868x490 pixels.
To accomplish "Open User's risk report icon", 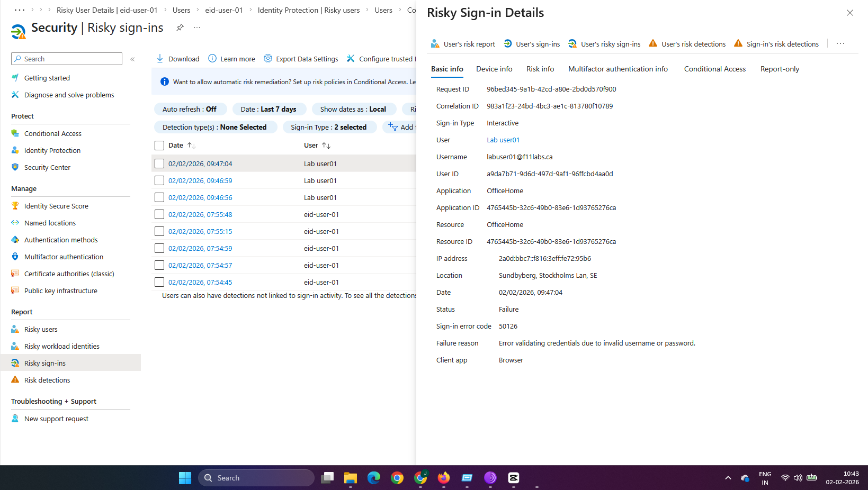I will [x=435, y=44].
